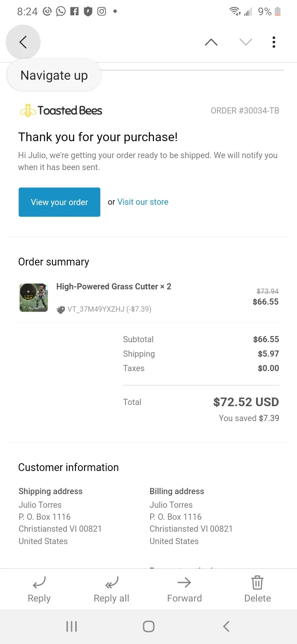The image size is (297, 644).
Task: Open the Visit our store link
Action: coord(143,202)
